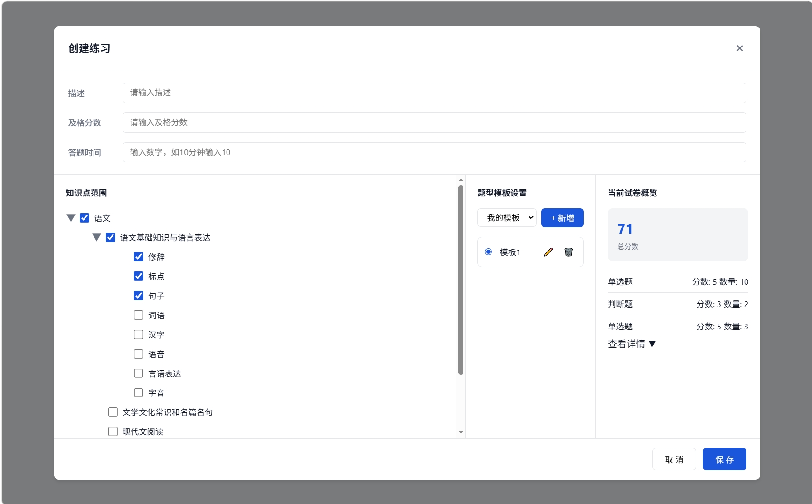The image size is (812, 504).
Task: Check 文学文化常识和名篇名句 checkbox
Action: click(113, 412)
